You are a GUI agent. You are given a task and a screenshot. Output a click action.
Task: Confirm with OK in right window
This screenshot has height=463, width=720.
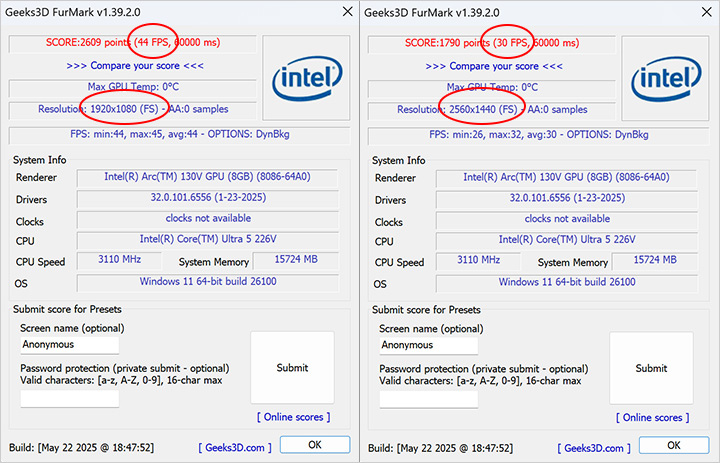coord(674,445)
